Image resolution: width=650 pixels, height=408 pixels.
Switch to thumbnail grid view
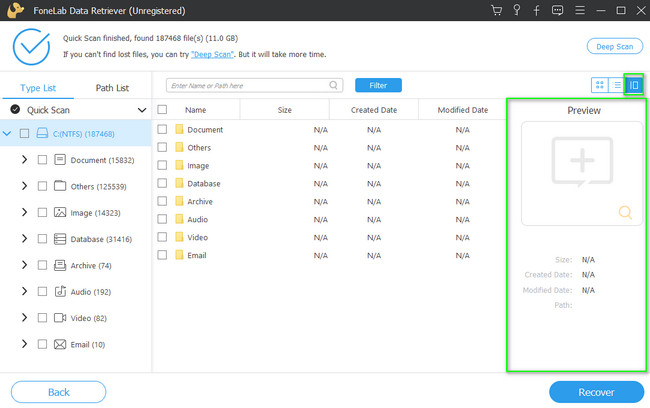599,85
